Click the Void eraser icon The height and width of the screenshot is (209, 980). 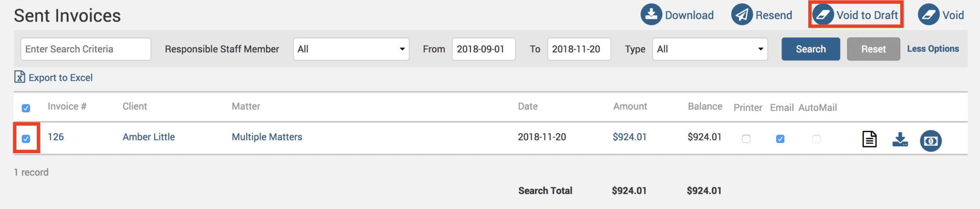pyautogui.click(x=928, y=15)
